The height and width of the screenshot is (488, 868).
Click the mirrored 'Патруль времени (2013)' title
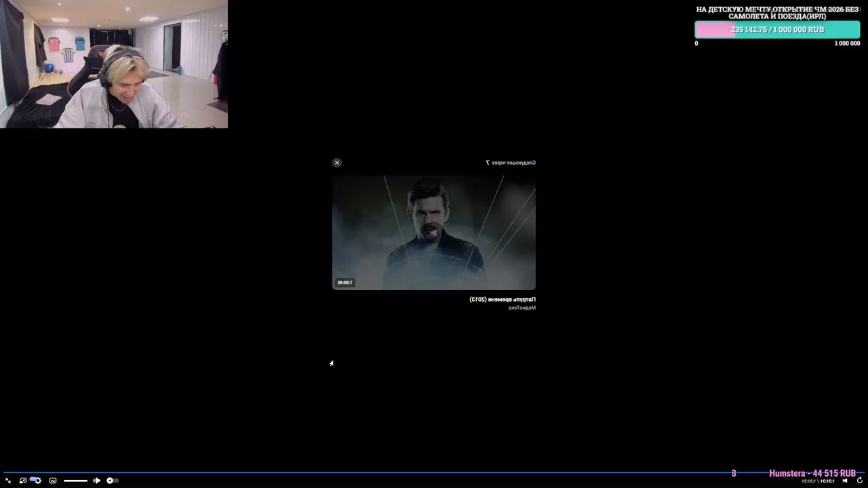[x=502, y=299]
